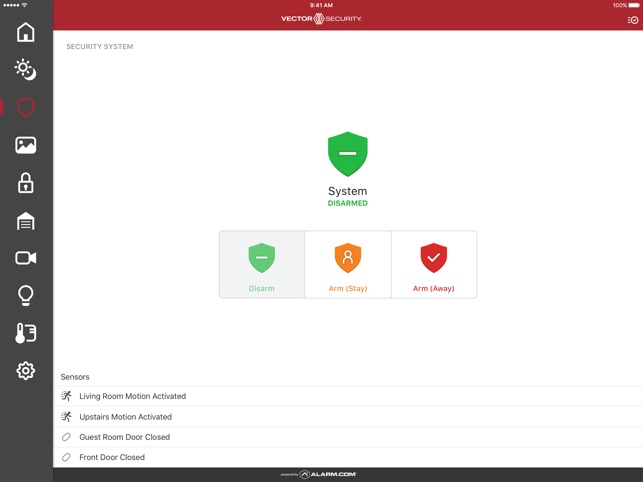Select Front Door Closed sensor row
This screenshot has width=643, height=482.
[348, 457]
